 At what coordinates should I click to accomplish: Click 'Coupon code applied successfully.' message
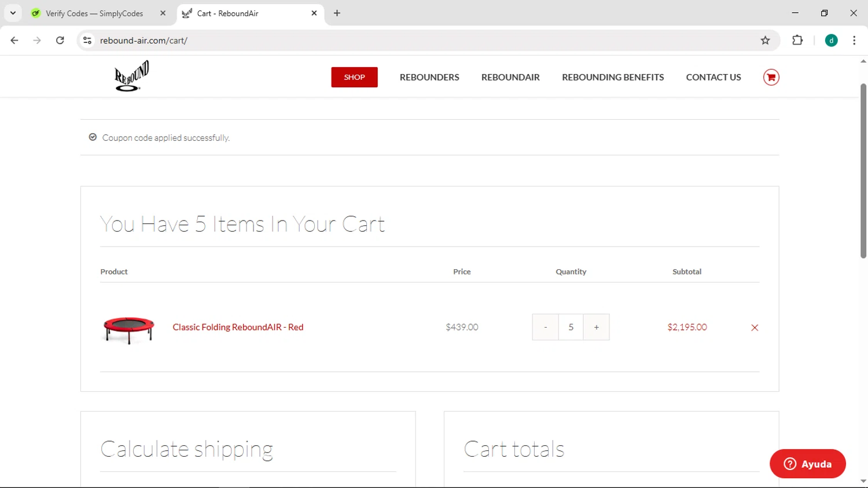pyautogui.click(x=166, y=138)
